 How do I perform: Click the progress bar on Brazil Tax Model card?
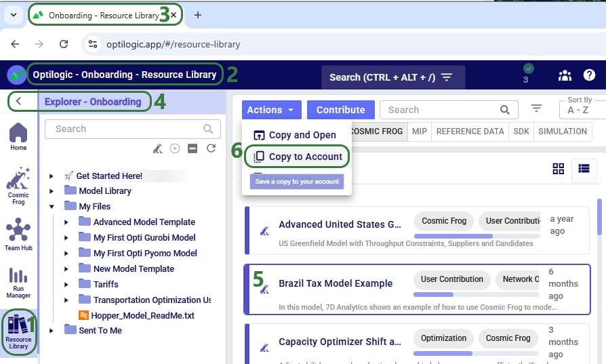[x=476, y=294]
